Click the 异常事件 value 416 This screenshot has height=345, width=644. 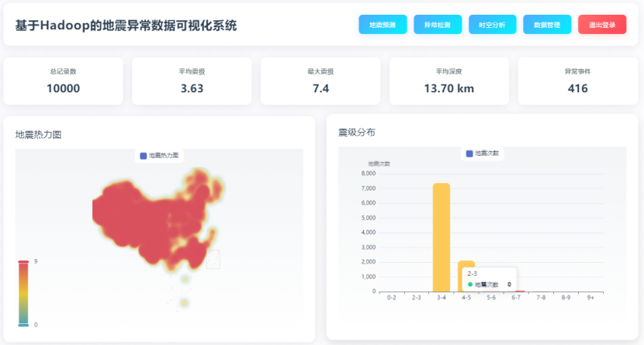pyautogui.click(x=577, y=88)
